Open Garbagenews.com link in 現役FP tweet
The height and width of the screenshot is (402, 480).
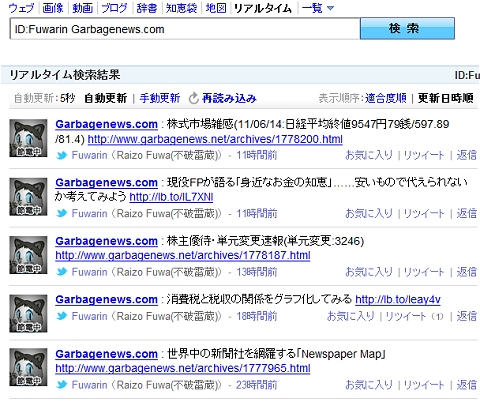(x=106, y=183)
